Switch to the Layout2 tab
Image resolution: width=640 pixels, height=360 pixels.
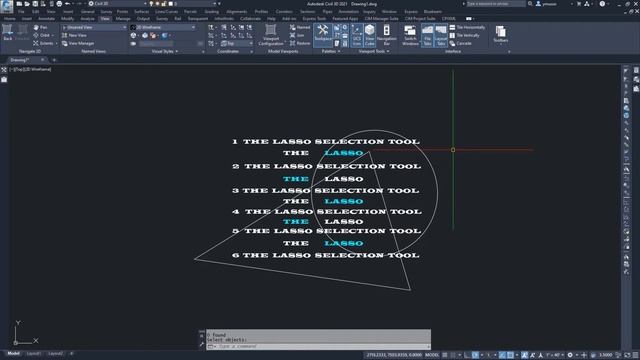[x=56, y=353]
